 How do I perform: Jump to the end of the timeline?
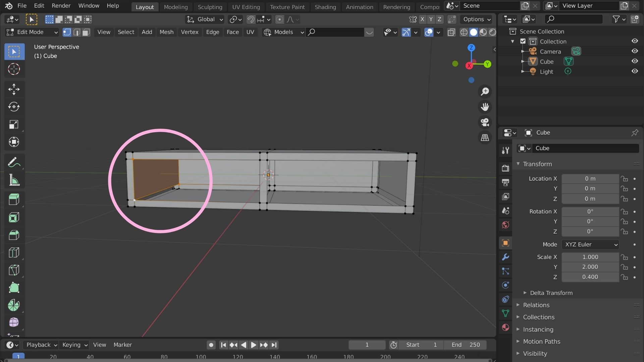[x=274, y=345]
